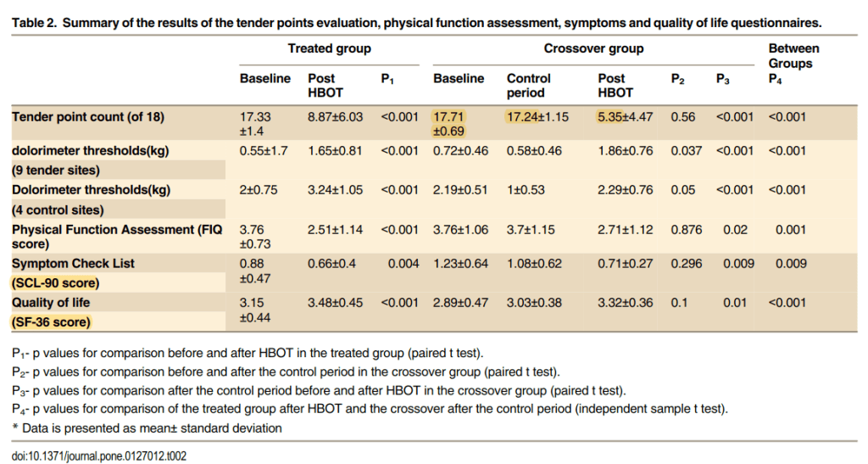868x464 pixels.
Task: Select the Treated group column header
Action: tap(329, 49)
